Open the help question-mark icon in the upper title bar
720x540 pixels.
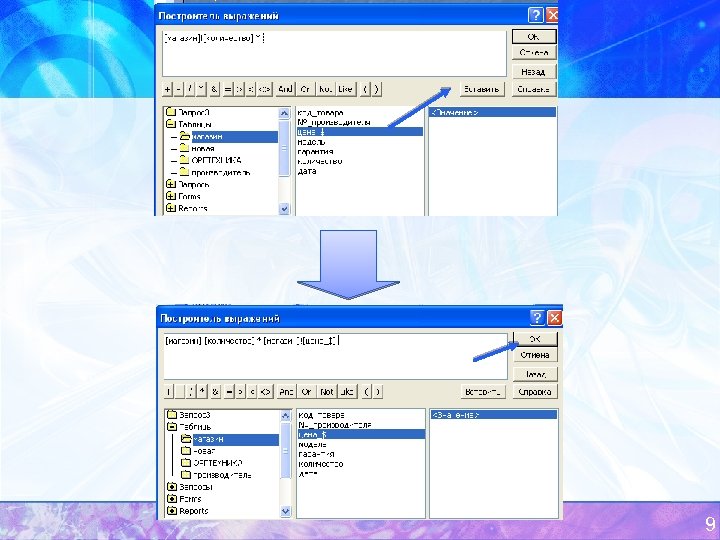tap(535, 15)
